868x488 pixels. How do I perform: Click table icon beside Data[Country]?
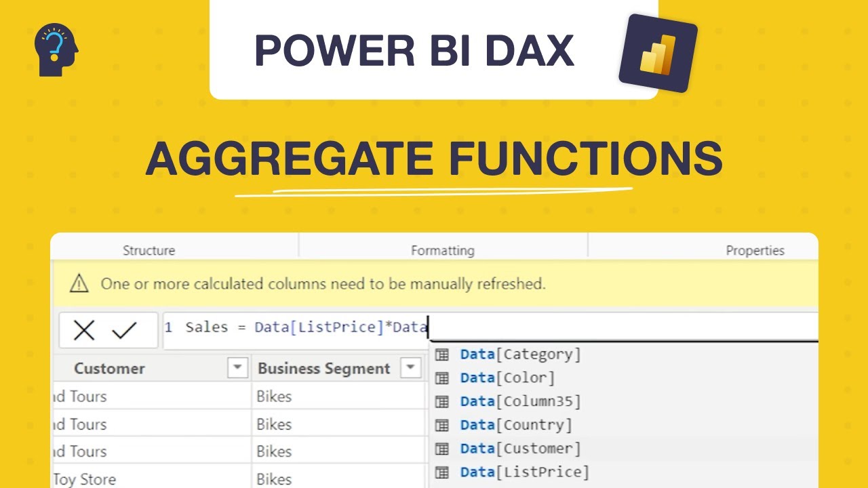coord(442,426)
